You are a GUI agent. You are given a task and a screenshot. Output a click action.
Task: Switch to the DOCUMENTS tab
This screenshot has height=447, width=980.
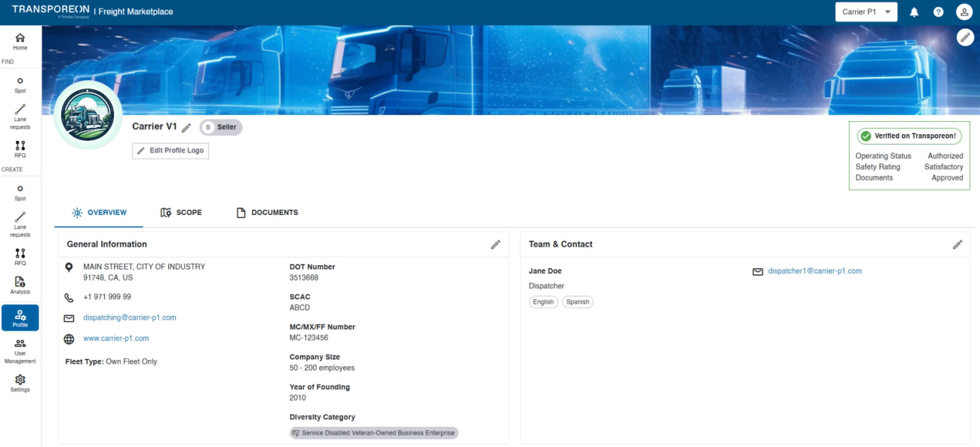[x=267, y=212]
